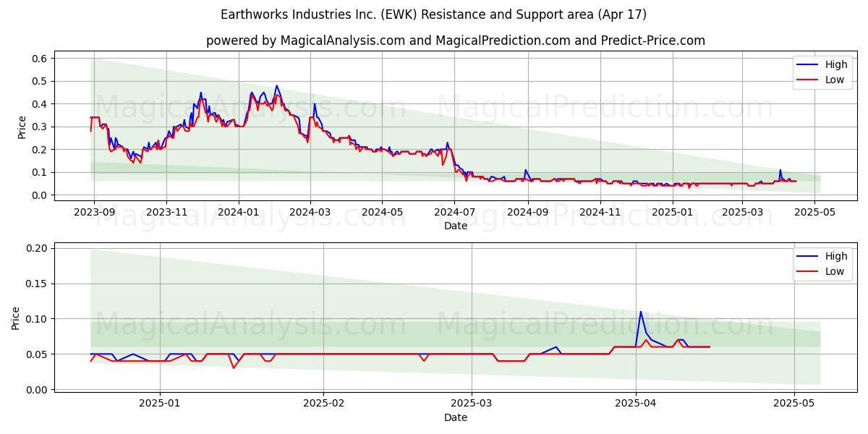This screenshot has width=868, height=434.
Task: Click the lower chart '2025-04' tick label
Action: click(636, 404)
